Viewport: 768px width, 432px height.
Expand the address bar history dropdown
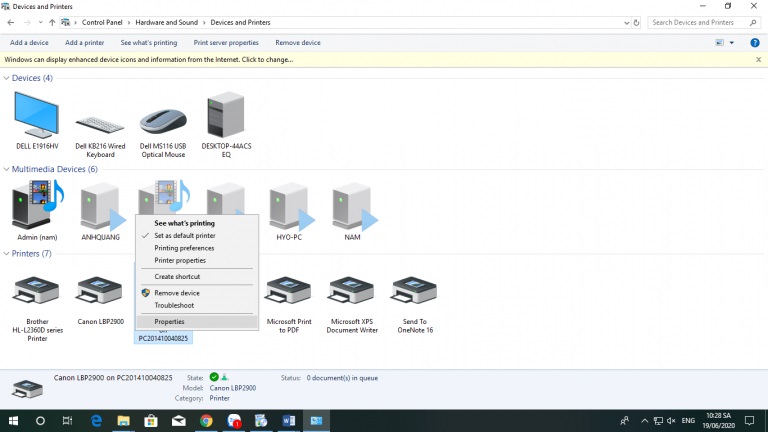[x=626, y=23]
